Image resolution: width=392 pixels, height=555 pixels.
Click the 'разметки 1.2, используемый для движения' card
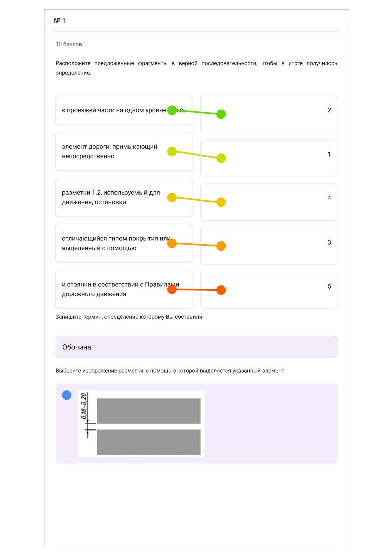coord(124,197)
